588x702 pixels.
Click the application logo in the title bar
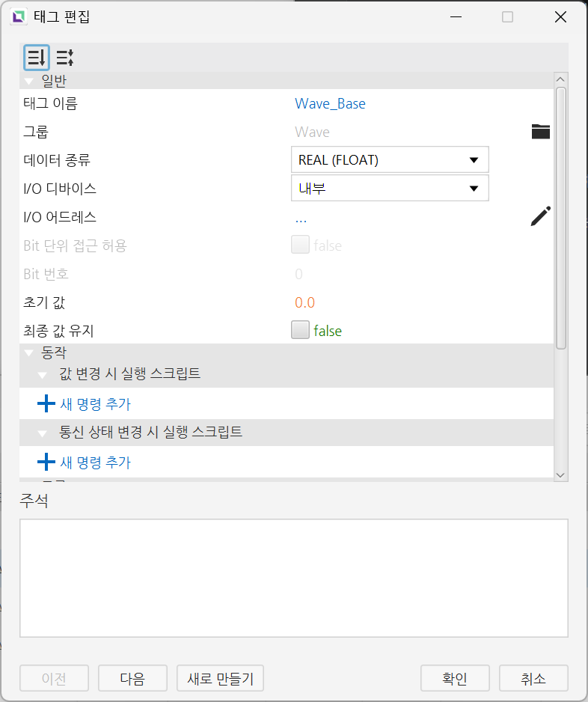[x=19, y=17]
